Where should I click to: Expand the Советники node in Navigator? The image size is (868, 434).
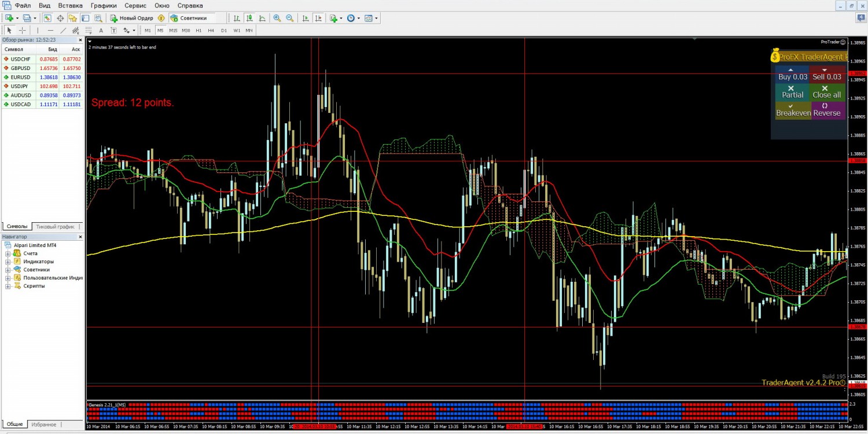point(9,270)
